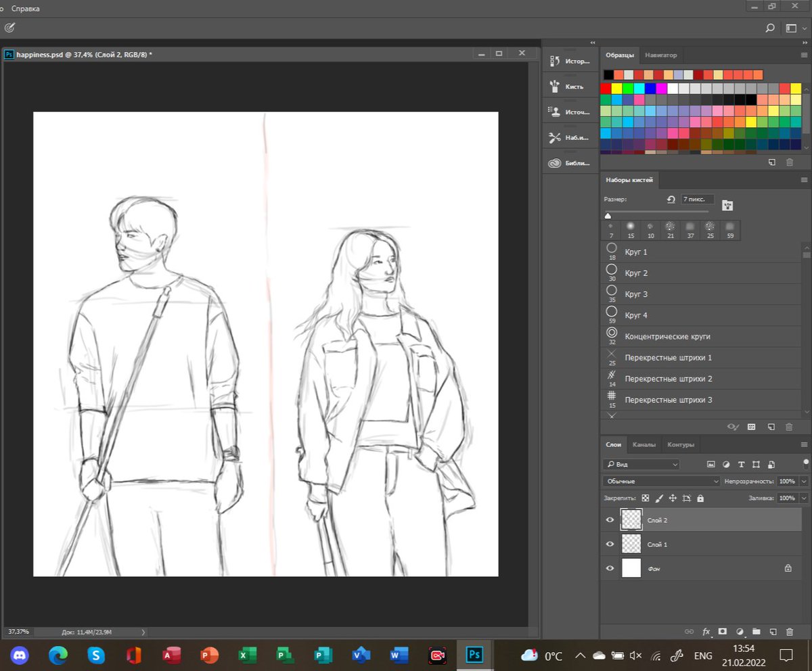Delete layer using trash icon in Слои
The width and height of the screenshot is (812, 671).
(789, 631)
